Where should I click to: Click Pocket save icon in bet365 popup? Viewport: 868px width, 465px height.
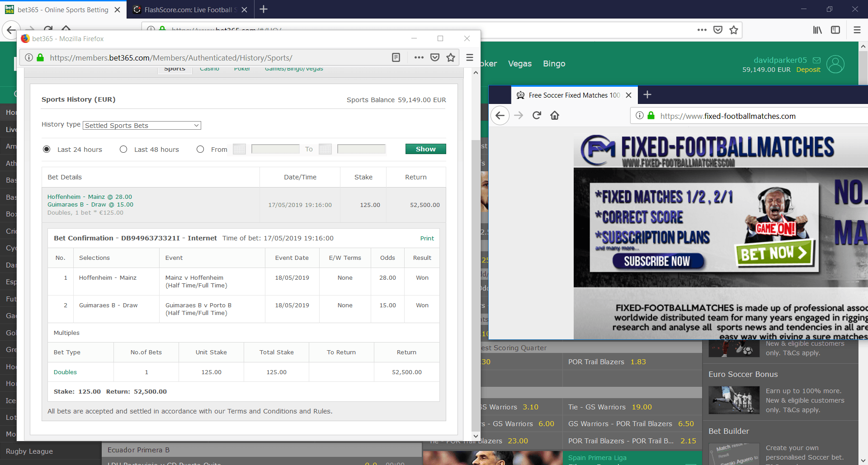tap(435, 57)
